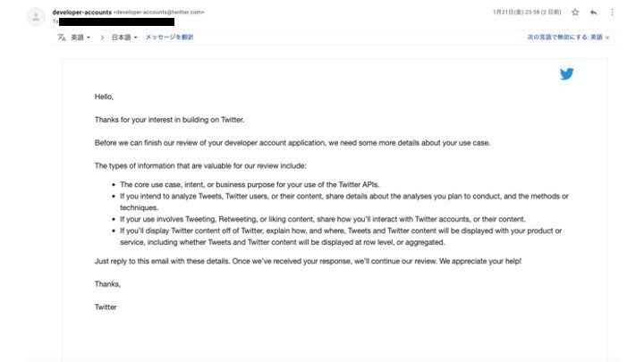Screen dimensions: 644x362
Task: Click the translate icon beside 英語
Action: pos(62,38)
